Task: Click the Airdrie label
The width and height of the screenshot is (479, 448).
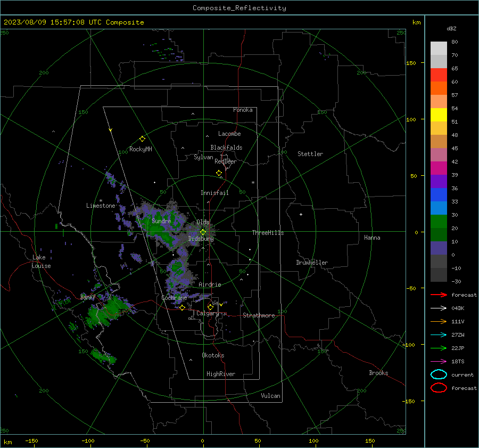Action: pos(210,284)
